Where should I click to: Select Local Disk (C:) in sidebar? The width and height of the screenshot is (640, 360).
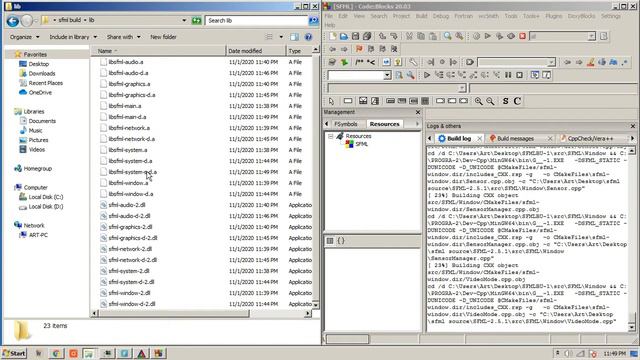click(46, 197)
